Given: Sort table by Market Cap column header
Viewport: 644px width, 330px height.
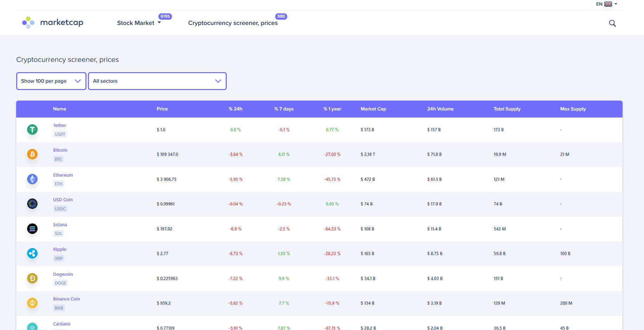Looking at the screenshot, I should point(373,109).
